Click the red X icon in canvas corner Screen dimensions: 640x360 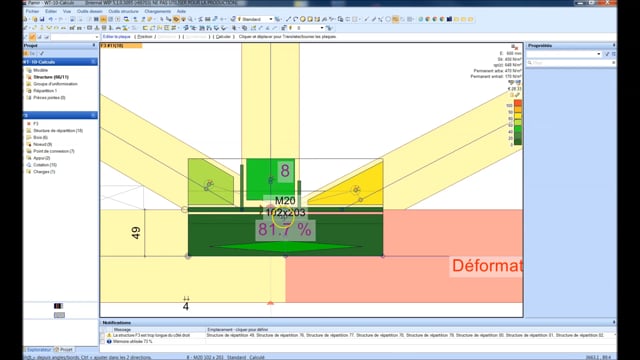516,48
